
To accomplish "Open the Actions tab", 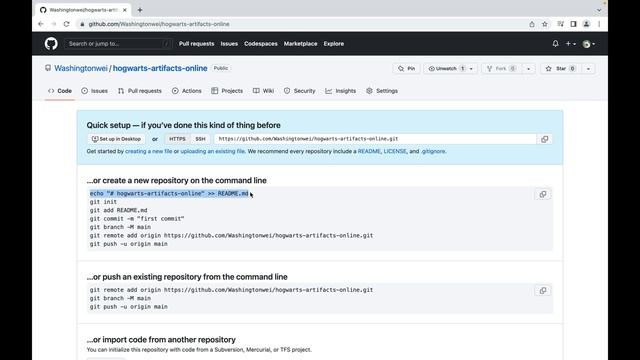I will tap(187, 91).
